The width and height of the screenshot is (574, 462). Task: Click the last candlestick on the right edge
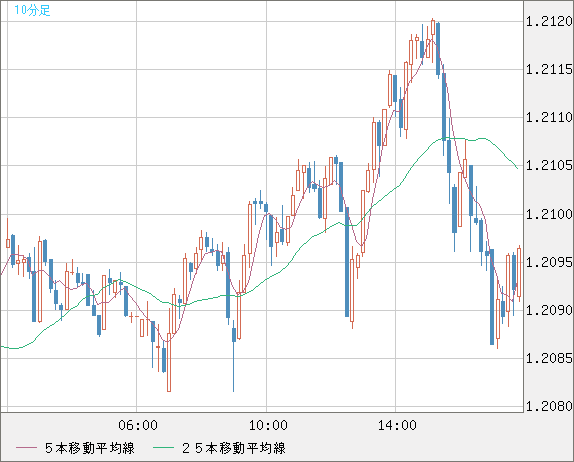pyautogui.click(x=519, y=272)
